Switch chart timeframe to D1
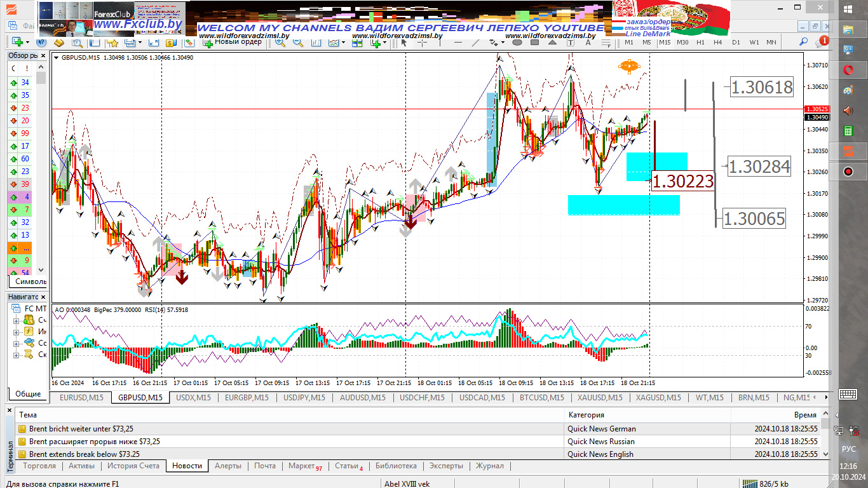Screen dimensions: 868x488 pos(736,43)
